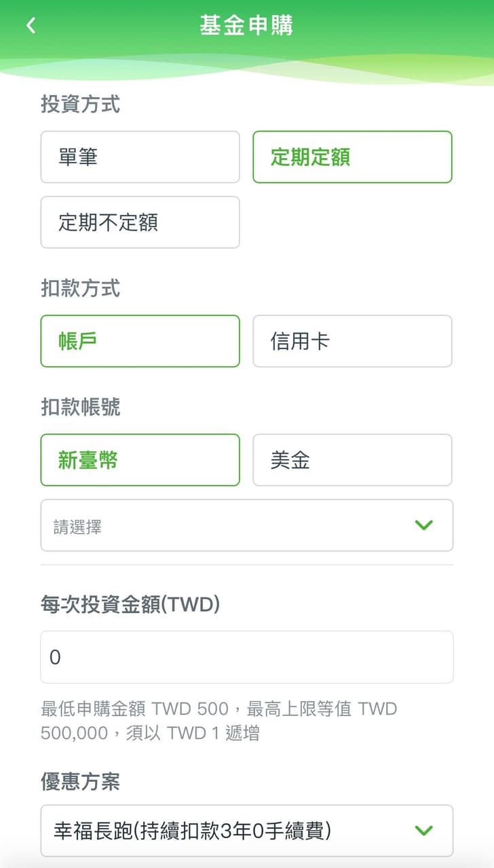This screenshot has height=868, width=494.
Task: Click the chevron on the 幸福長跑 promotion selector
Action: click(424, 830)
